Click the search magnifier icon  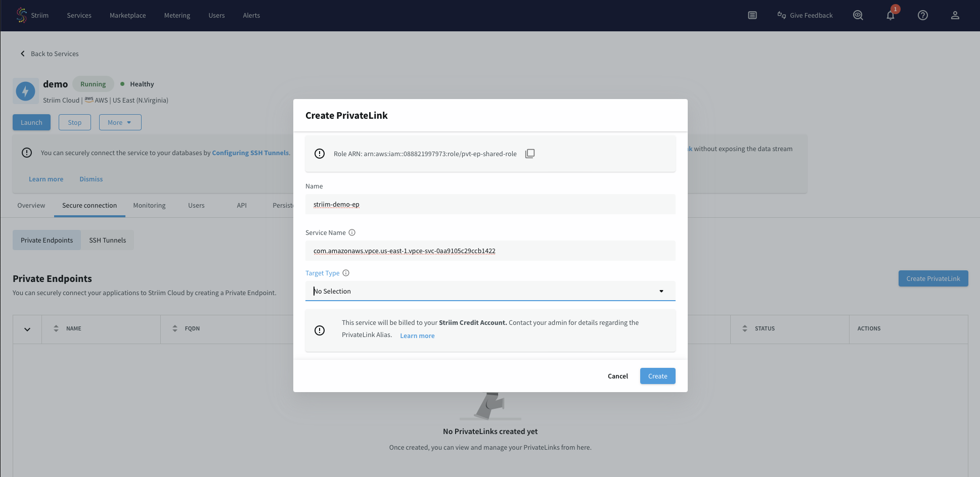[x=858, y=15]
